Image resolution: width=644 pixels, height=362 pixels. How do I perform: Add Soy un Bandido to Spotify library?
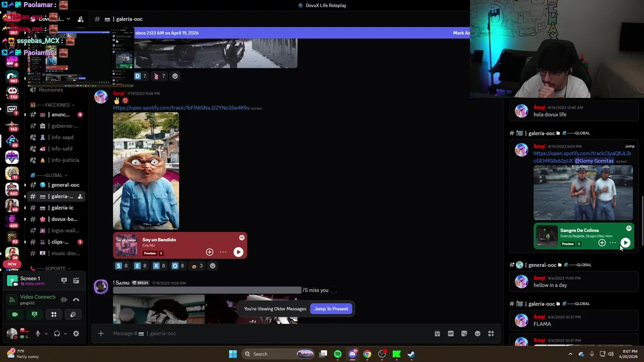(209, 252)
